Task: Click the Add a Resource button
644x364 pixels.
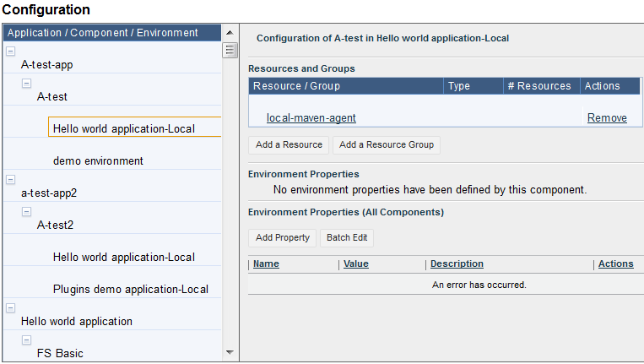Action: pyautogui.click(x=289, y=144)
